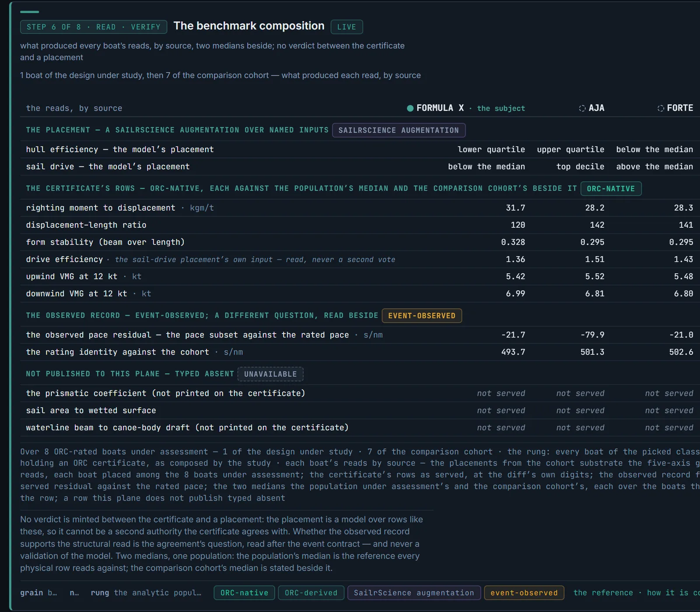The image size is (700, 612).
Task: Select 'the prismatic coefficient' row label
Action: pyautogui.click(x=165, y=393)
